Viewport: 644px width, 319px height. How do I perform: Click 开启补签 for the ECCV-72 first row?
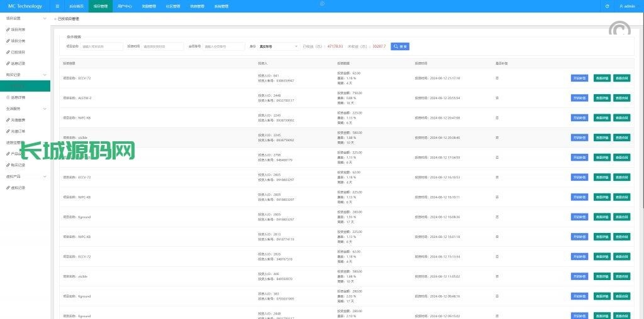click(x=580, y=78)
